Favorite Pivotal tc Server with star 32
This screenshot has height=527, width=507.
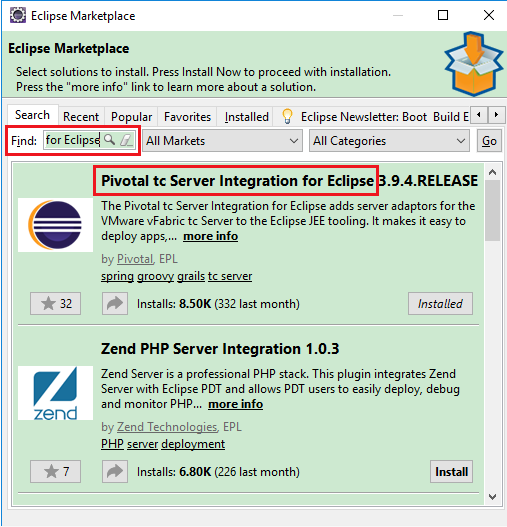(x=55, y=303)
